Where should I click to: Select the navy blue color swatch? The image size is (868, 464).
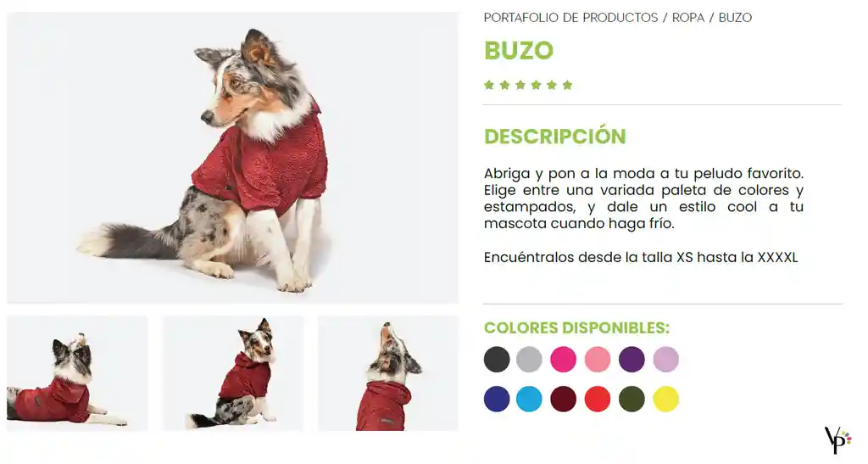(497, 399)
